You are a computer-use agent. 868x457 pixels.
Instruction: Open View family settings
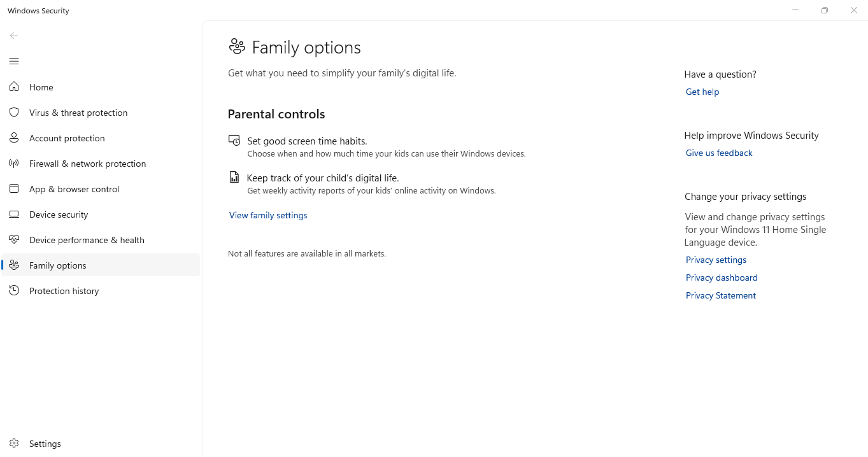tap(267, 215)
